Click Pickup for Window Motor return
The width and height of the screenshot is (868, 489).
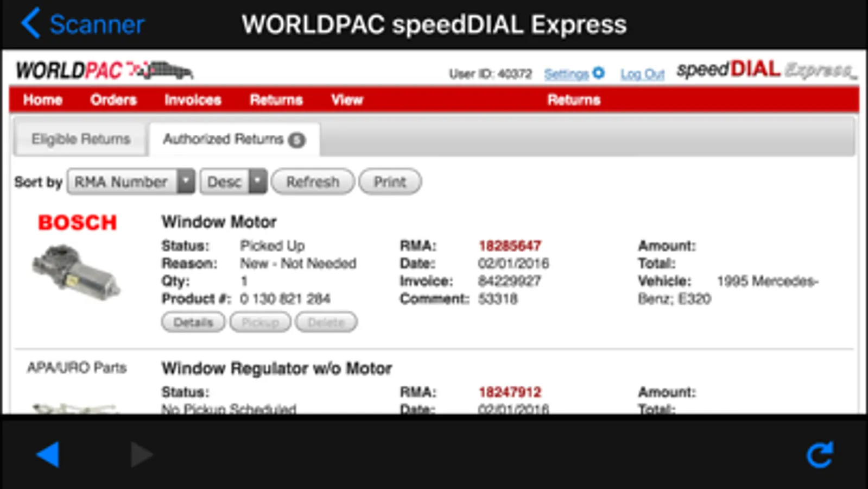pyautogui.click(x=261, y=322)
